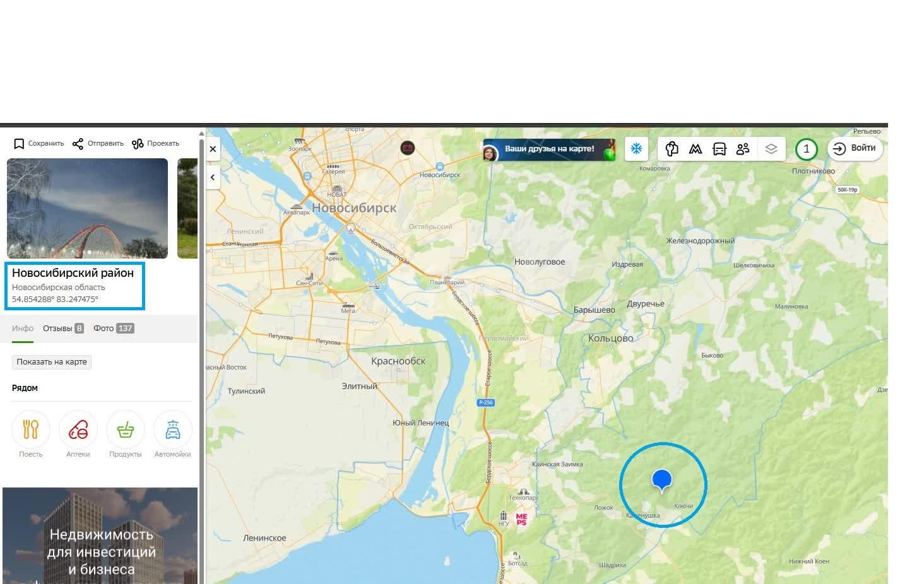This screenshot has width=924, height=584.
Task: Select the Аптеки nearby category icon
Action: tap(78, 429)
